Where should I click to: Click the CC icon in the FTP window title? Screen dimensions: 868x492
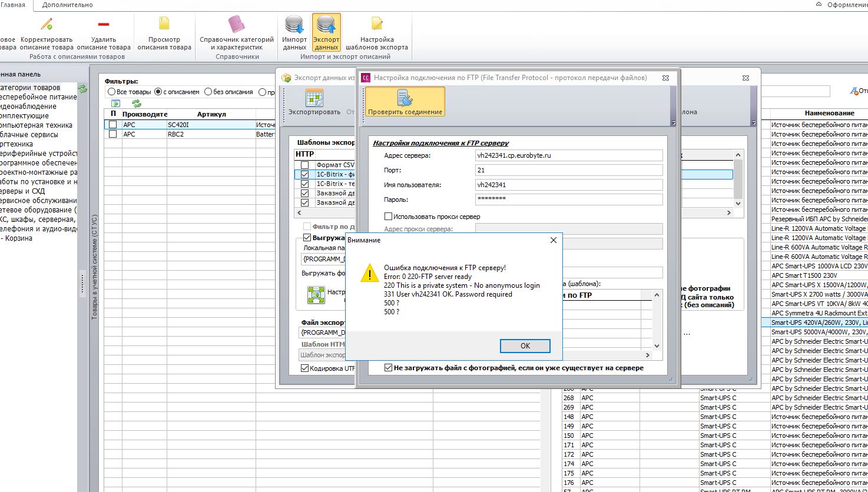(366, 78)
